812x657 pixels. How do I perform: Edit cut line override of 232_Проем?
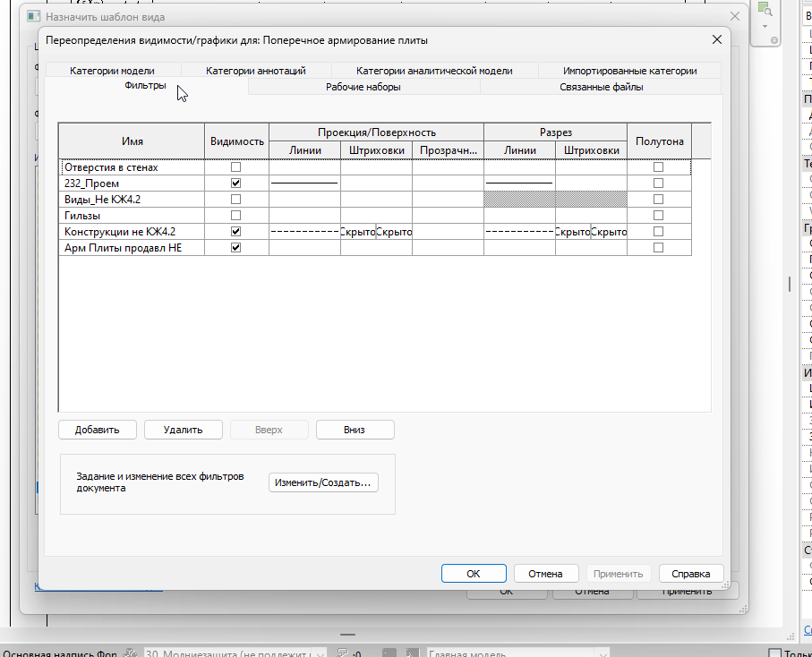click(x=519, y=183)
